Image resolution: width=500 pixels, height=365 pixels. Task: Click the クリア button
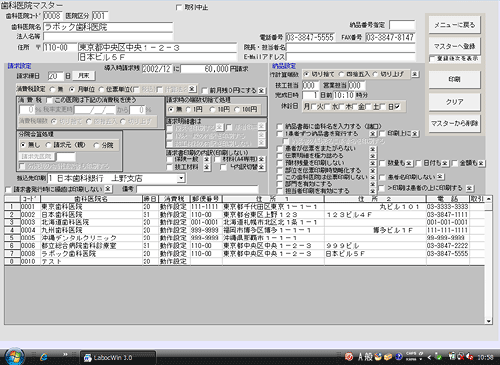pyautogui.click(x=455, y=102)
